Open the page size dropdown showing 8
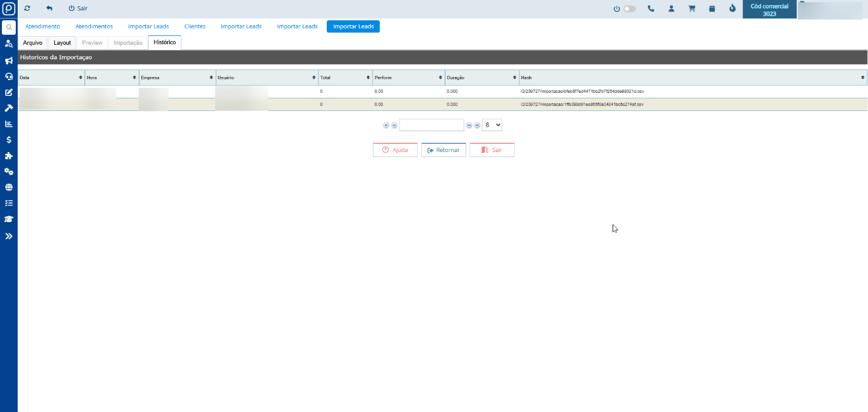868x412 pixels. click(492, 125)
